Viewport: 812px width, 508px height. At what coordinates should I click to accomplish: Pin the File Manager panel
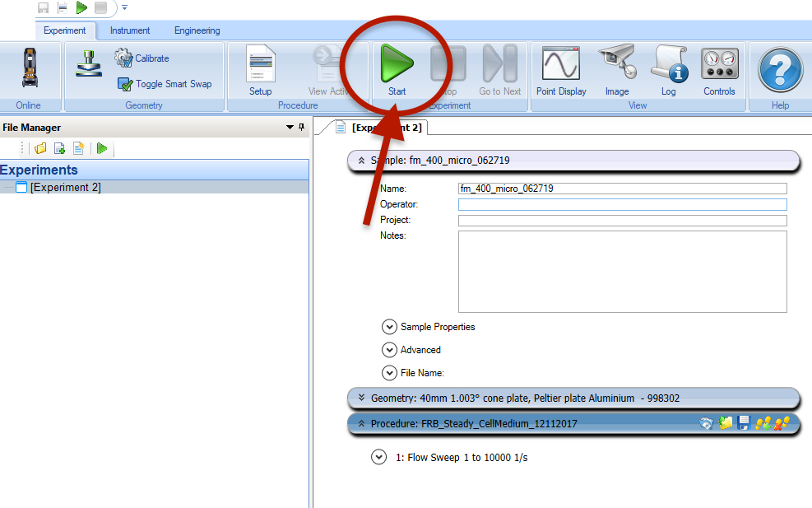(x=302, y=128)
